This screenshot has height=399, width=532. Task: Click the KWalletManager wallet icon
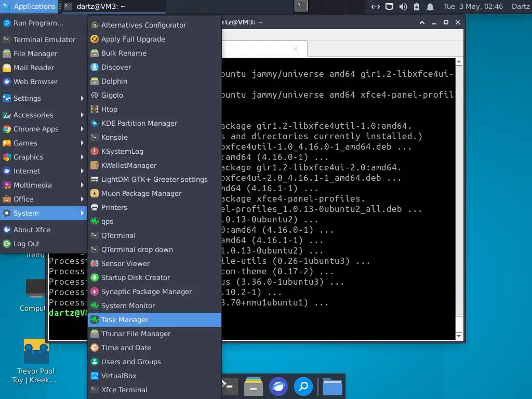[95, 165]
